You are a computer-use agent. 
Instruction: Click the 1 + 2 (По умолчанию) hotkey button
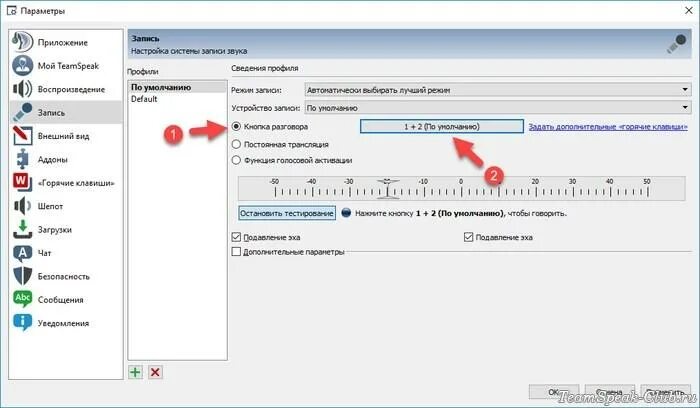[x=442, y=126]
